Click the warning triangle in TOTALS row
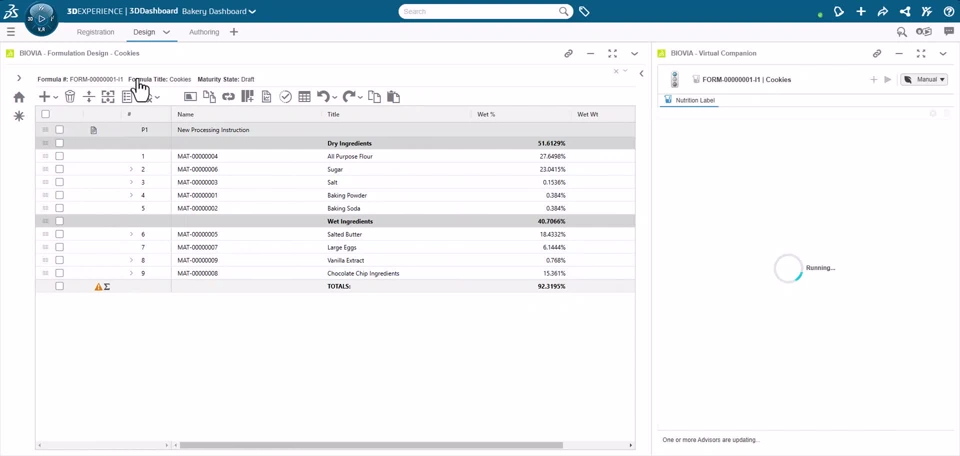 tap(98, 286)
